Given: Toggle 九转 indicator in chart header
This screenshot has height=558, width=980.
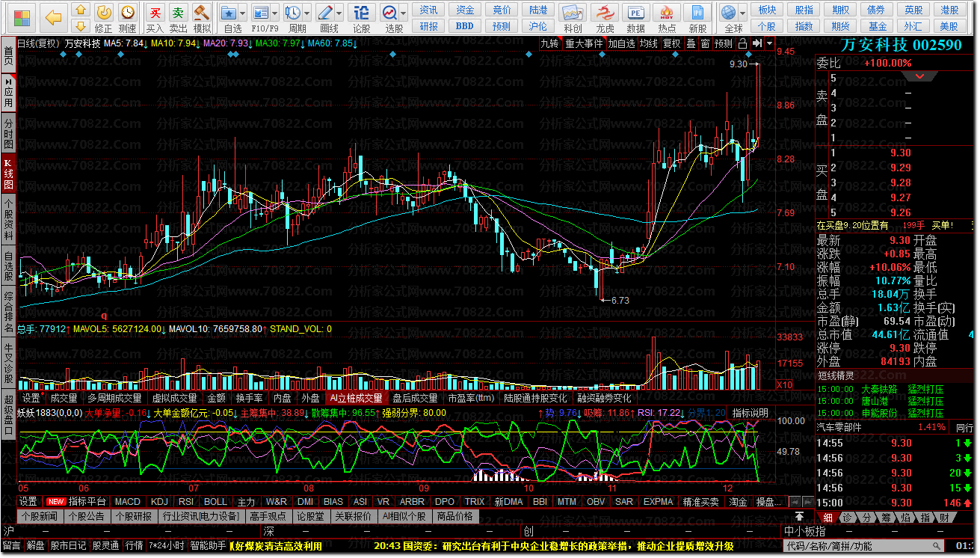Looking at the screenshot, I should click(549, 43).
